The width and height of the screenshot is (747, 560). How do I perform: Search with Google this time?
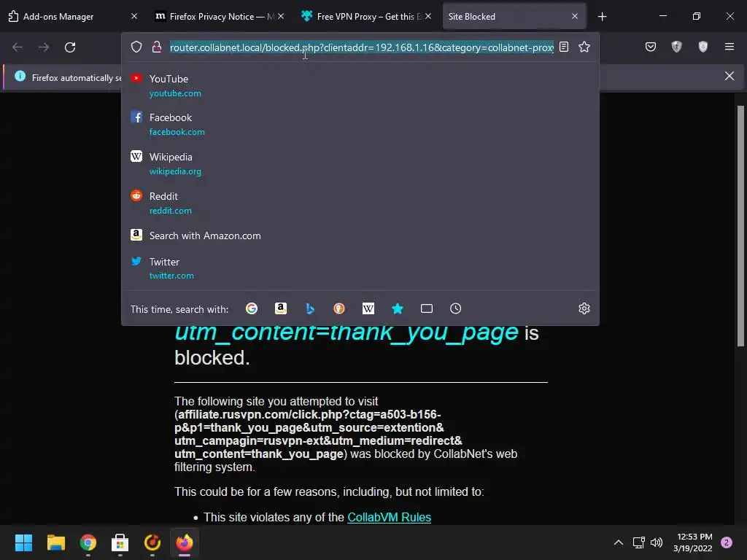click(252, 308)
